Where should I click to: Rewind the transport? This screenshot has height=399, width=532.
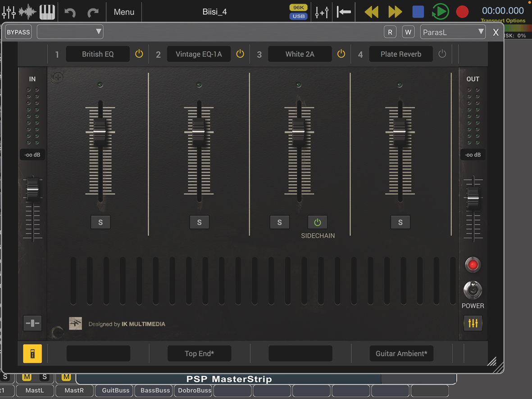coord(372,12)
